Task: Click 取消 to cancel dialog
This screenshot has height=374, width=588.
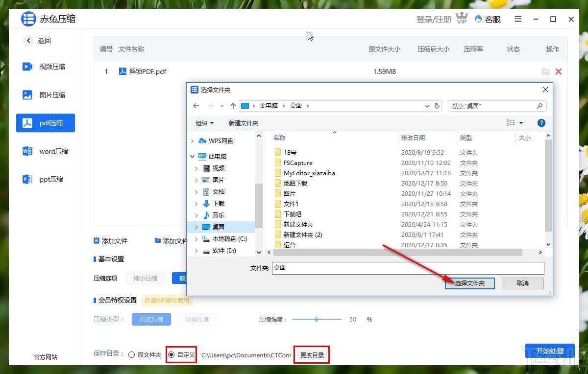Action: tap(523, 283)
